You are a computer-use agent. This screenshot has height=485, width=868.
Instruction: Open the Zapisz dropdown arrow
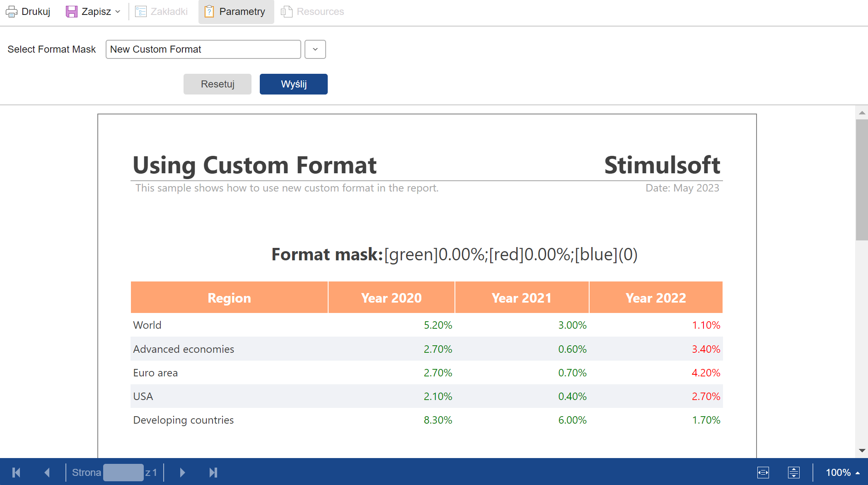[118, 12]
